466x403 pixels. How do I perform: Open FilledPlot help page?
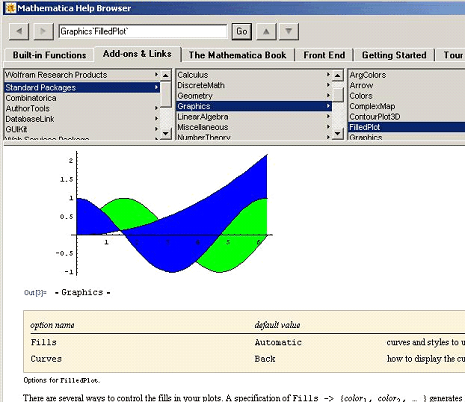click(407, 127)
